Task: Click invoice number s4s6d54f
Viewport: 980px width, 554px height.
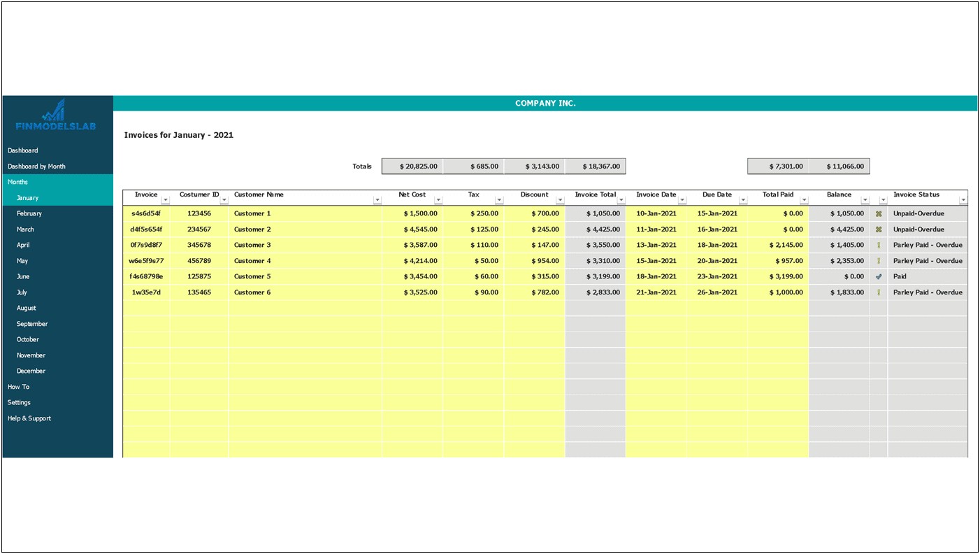Action: [x=146, y=213]
